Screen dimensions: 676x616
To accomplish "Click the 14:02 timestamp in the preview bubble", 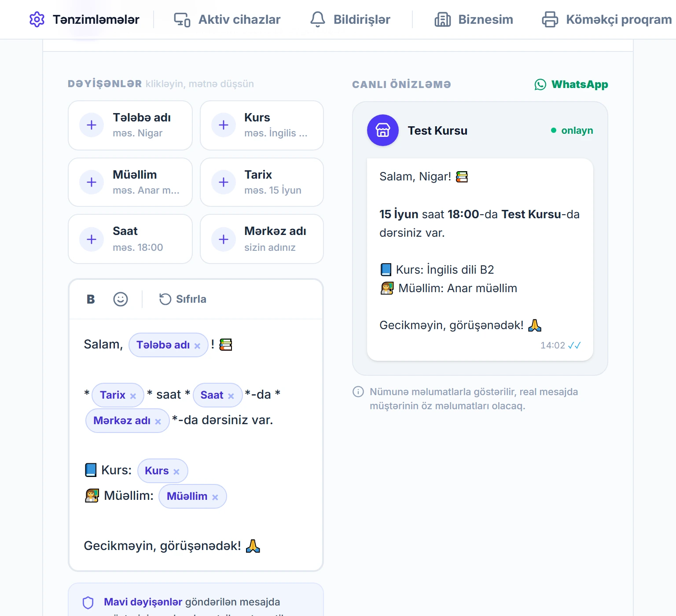I will [553, 345].
